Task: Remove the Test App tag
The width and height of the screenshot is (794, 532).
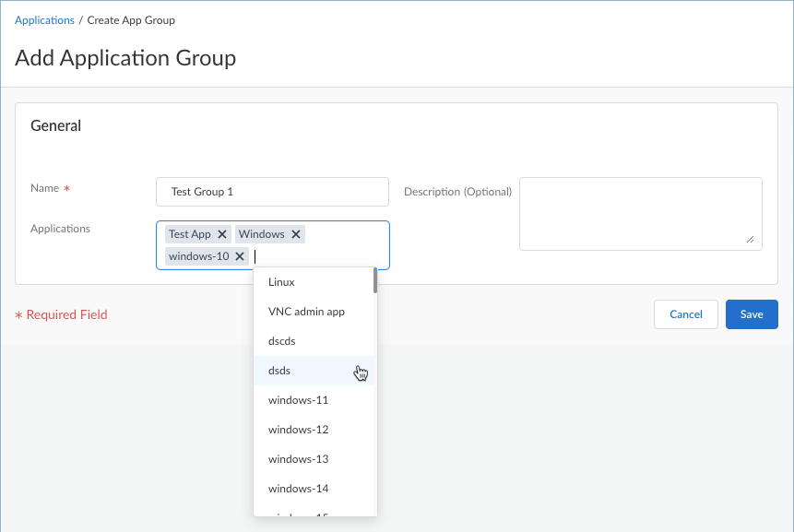Action: tap(222, 234)
